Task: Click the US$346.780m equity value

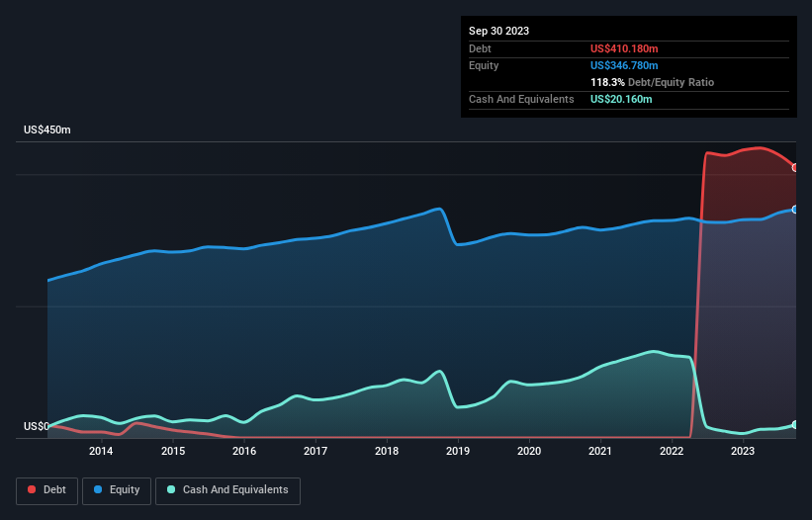Action: tap(624, 65)
